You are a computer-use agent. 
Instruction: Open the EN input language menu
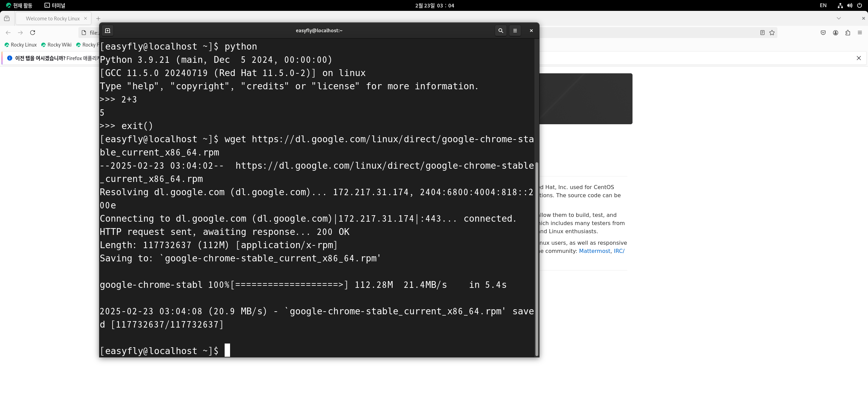[823, 5]
